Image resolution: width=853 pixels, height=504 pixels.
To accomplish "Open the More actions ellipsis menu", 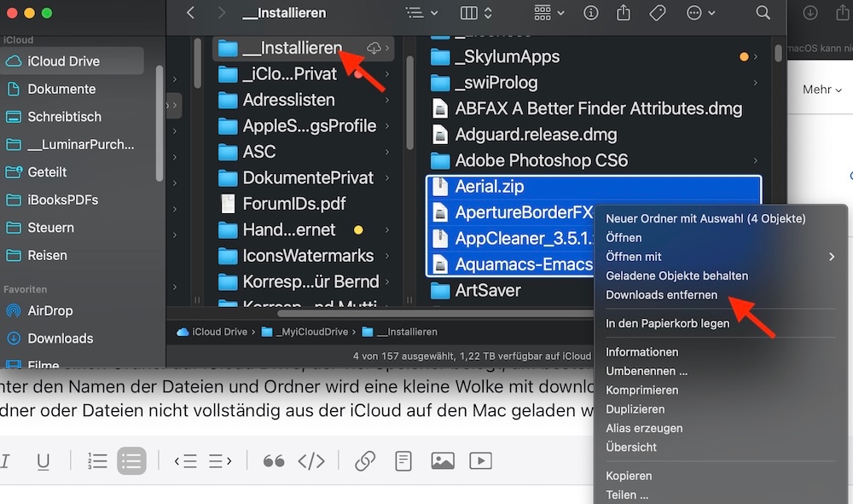I will (x=700, y=13).
